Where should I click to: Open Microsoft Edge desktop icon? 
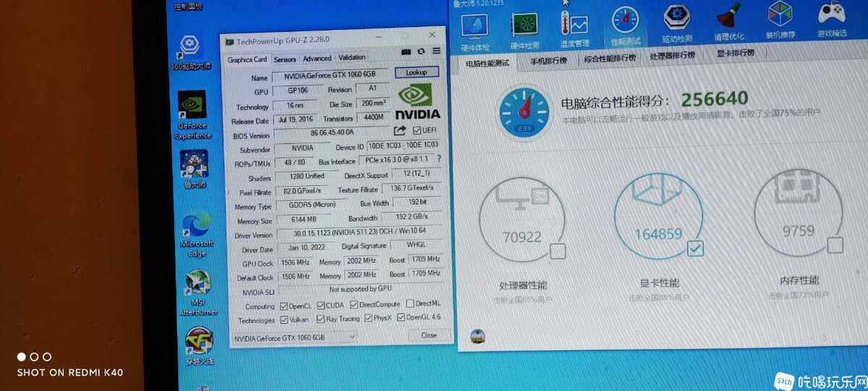click(x=196, y=233)
